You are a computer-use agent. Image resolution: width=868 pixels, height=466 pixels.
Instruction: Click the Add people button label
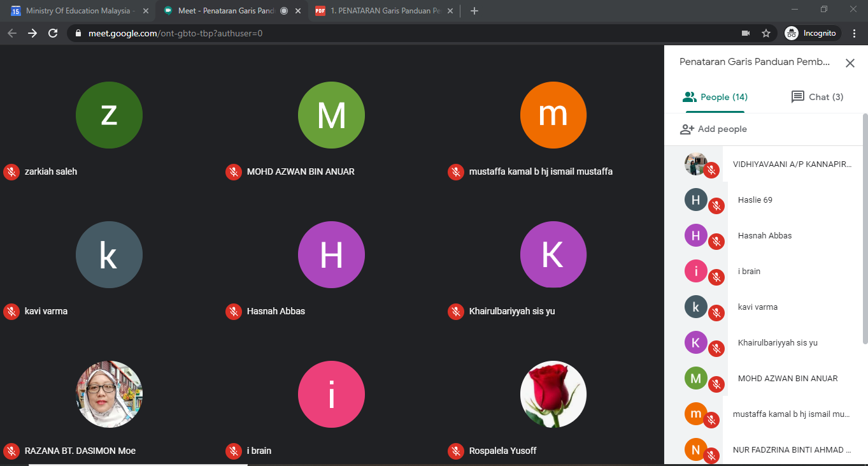click(722, 129)
